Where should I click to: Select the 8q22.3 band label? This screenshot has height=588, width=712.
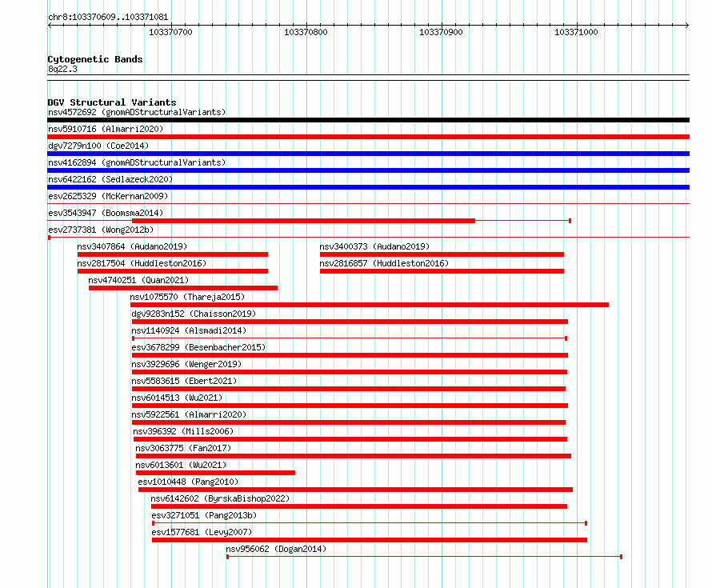pos(62,69)
